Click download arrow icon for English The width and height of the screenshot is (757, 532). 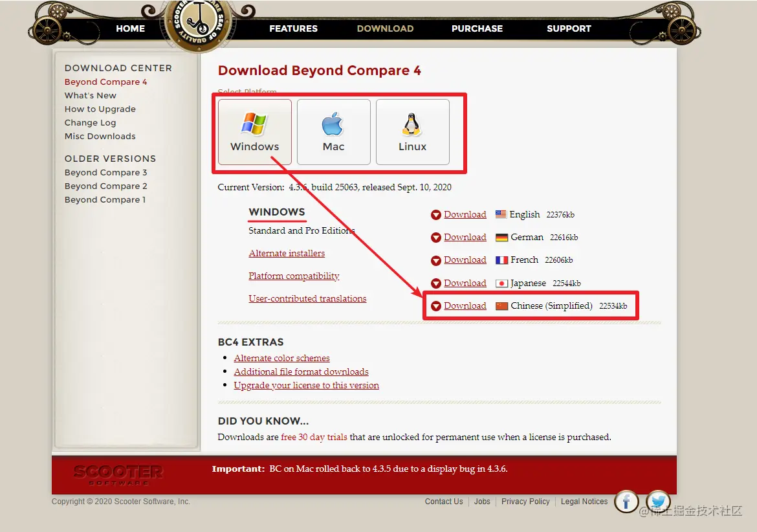(435, 215)
